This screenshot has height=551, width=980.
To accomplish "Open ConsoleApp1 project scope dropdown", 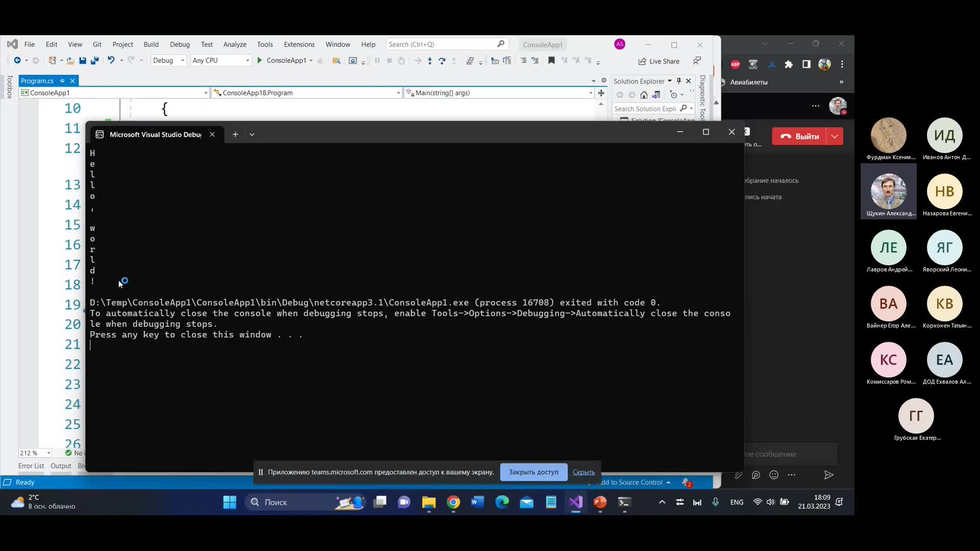I will click(x=114, y=93).
